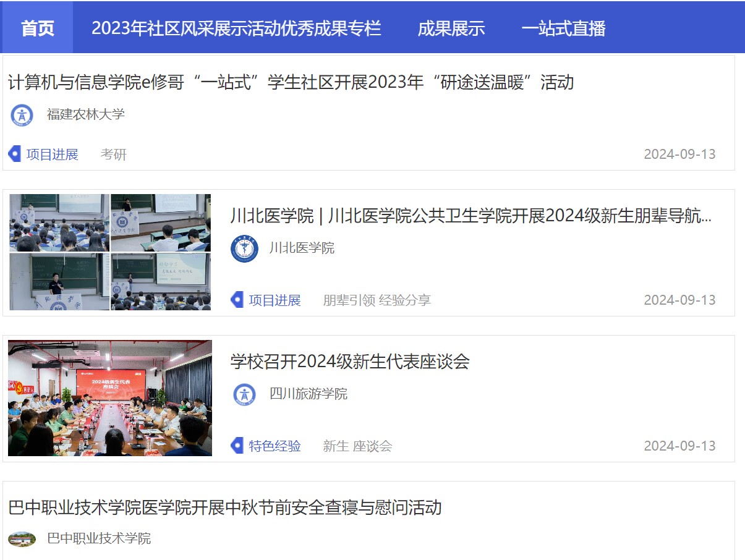Click the 川北医学院 round logo icon
This screenshot has width=745, height=560.
[244, 248]
